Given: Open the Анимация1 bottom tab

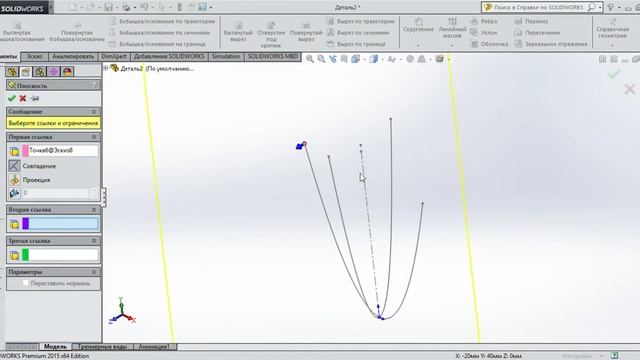Looking at the screenshot, I should click(x=153, y=347).
